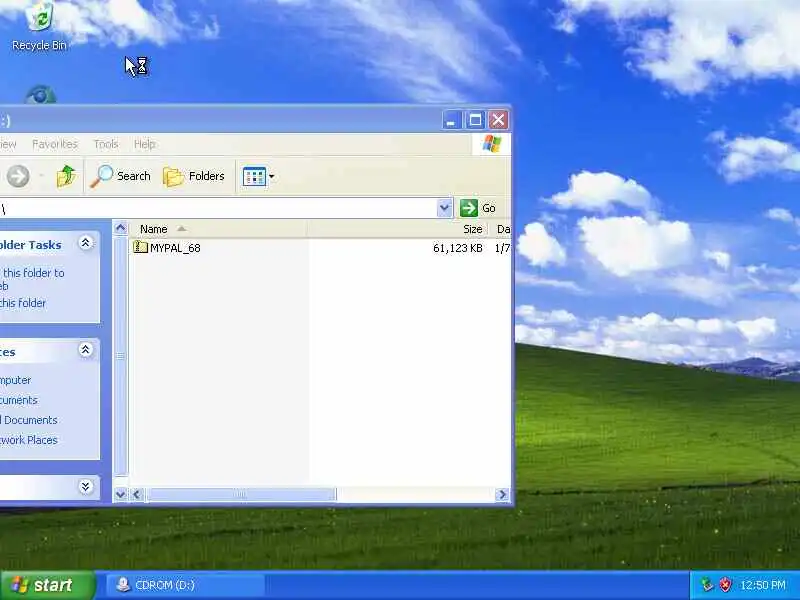
Task: Click the horizontal scroll left arrow
Action: pos(137,494)
